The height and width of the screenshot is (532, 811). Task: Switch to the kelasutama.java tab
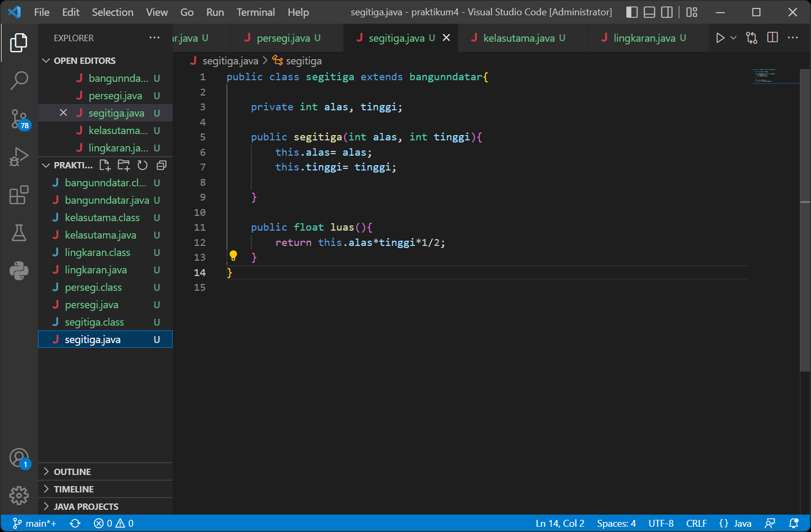[521, 37]
